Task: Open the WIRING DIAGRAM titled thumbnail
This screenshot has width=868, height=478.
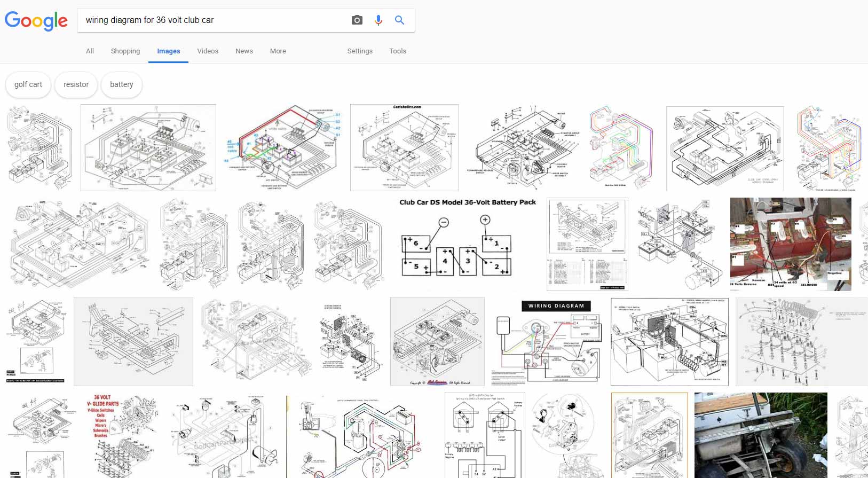Action: [548, 342]
